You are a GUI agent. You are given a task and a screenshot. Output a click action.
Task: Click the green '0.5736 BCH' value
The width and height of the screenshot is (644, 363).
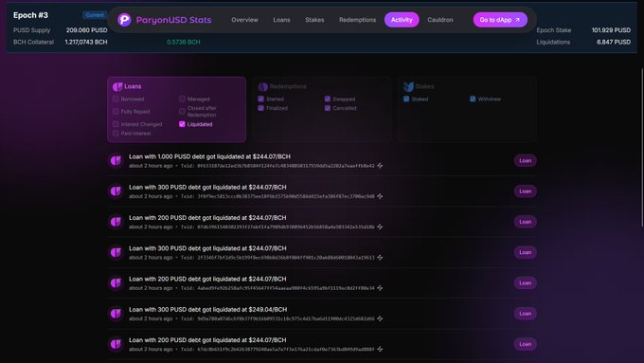[x=184, y=42]
